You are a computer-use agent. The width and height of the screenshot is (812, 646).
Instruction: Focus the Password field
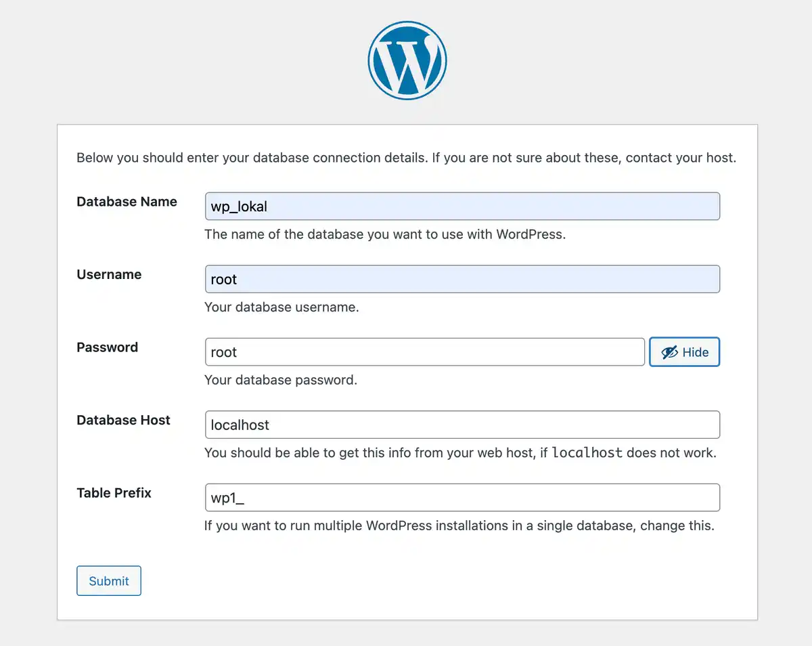pyautogui.click(x=424, y=351)
